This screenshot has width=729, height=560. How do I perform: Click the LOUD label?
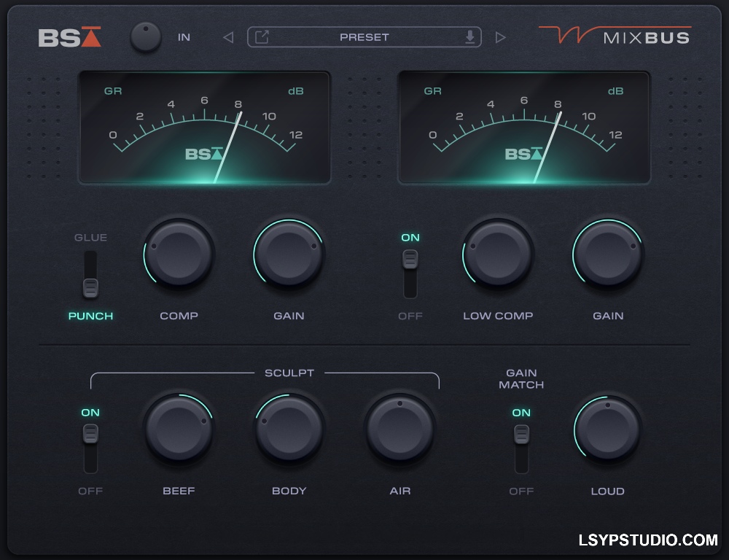[x=608, y=491]
